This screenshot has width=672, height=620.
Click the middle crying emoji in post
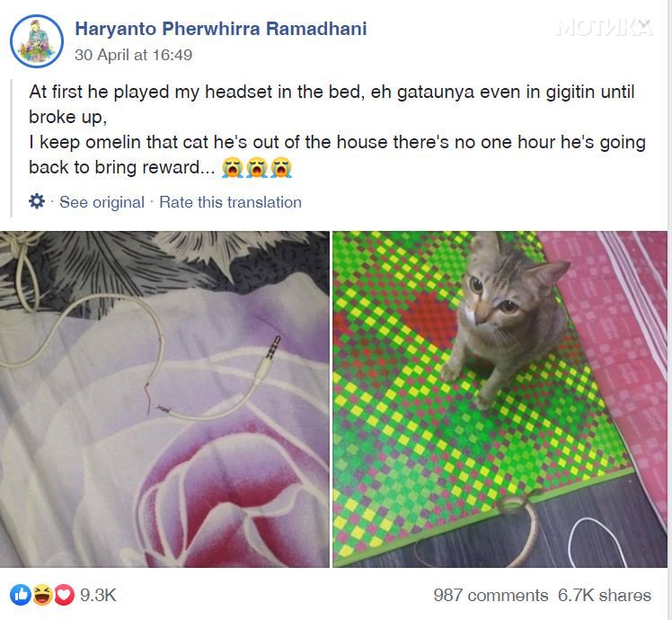coord(257,167)
